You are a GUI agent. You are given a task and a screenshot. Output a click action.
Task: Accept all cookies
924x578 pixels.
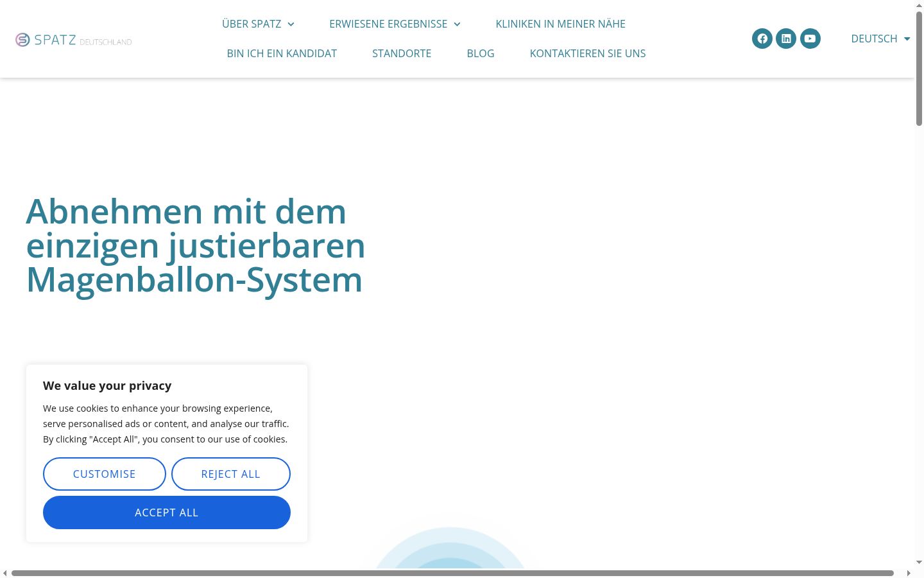point(167,512)
